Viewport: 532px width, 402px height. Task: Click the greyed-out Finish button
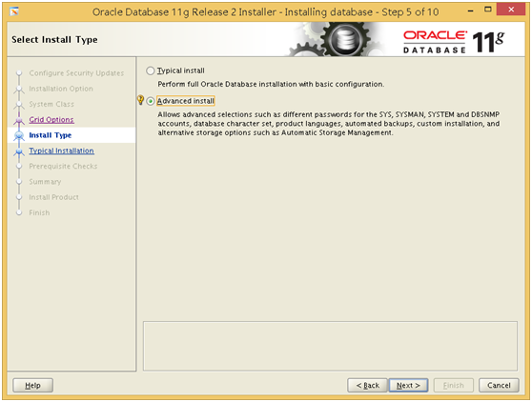point(453,386)
